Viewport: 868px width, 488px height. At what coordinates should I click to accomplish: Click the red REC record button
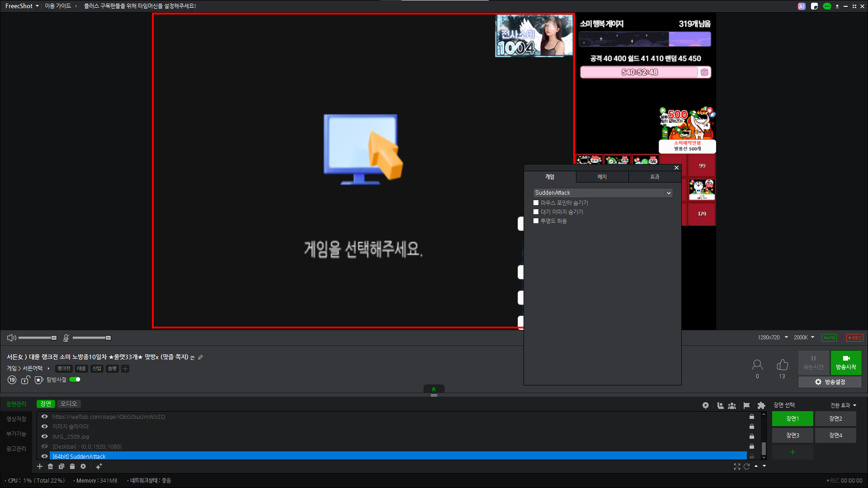854,338
